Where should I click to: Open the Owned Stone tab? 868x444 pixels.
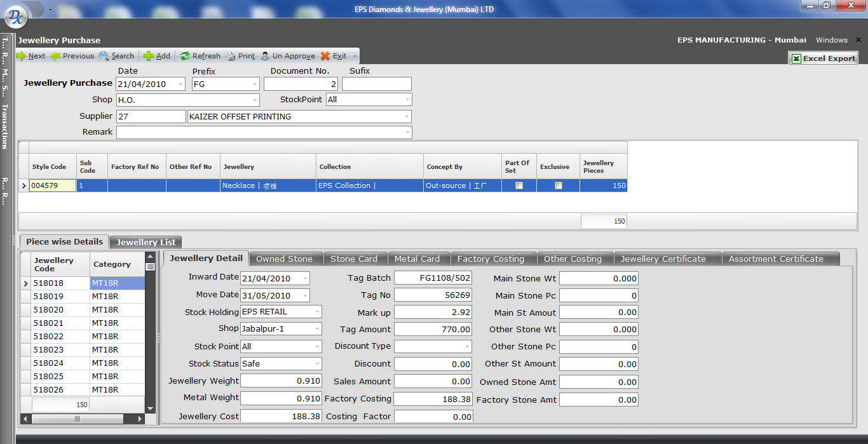(284, 259)
